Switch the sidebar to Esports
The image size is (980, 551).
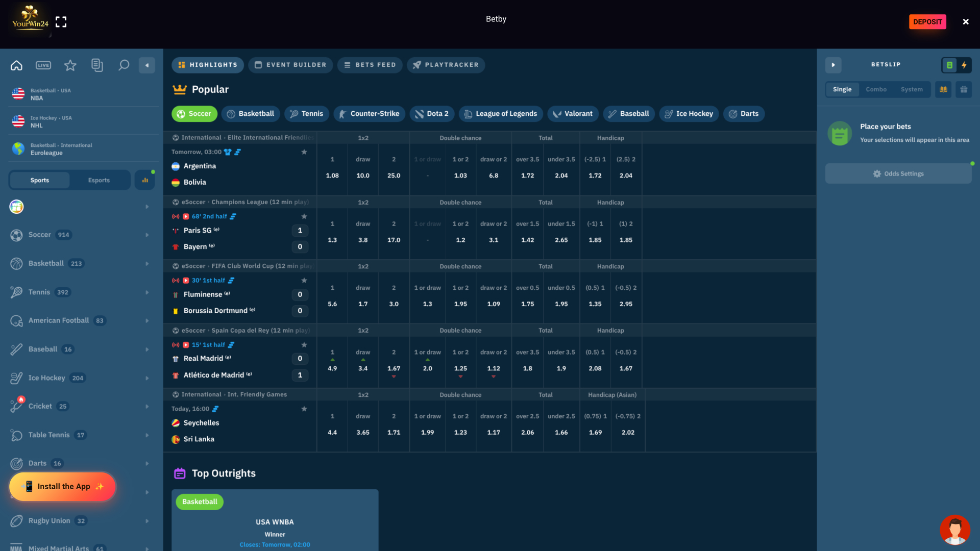coord(99,180)
